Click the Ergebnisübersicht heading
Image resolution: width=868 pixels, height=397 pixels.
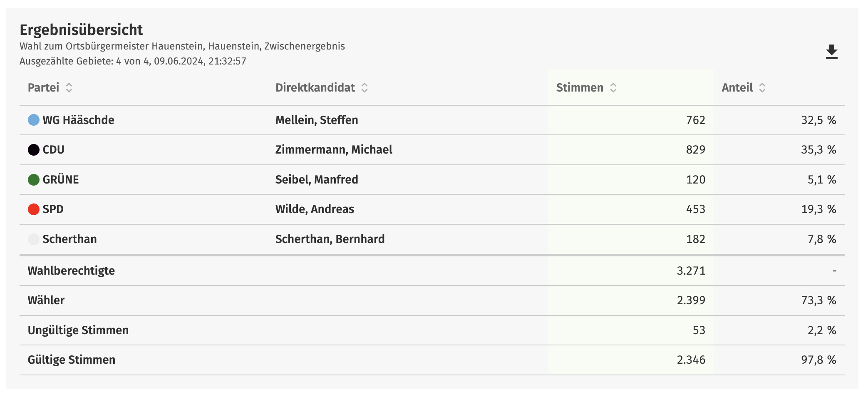(x=81, y=30)
